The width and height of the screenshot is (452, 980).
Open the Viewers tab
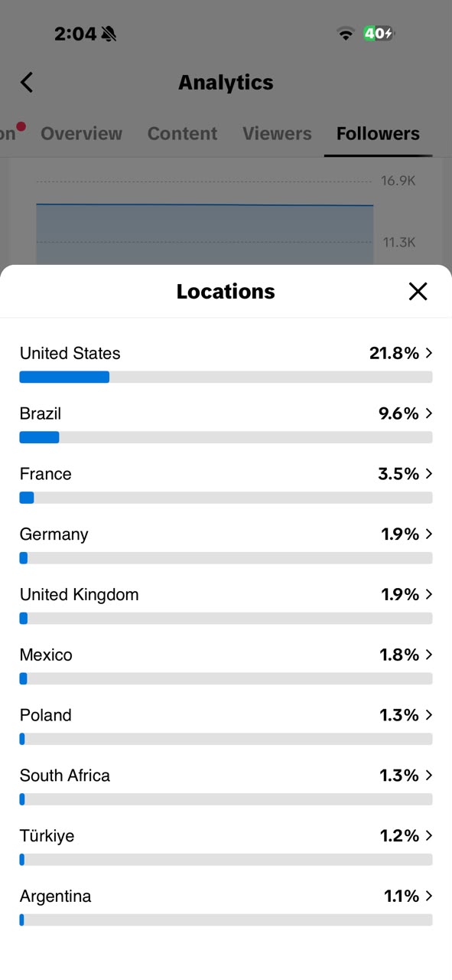277,133
